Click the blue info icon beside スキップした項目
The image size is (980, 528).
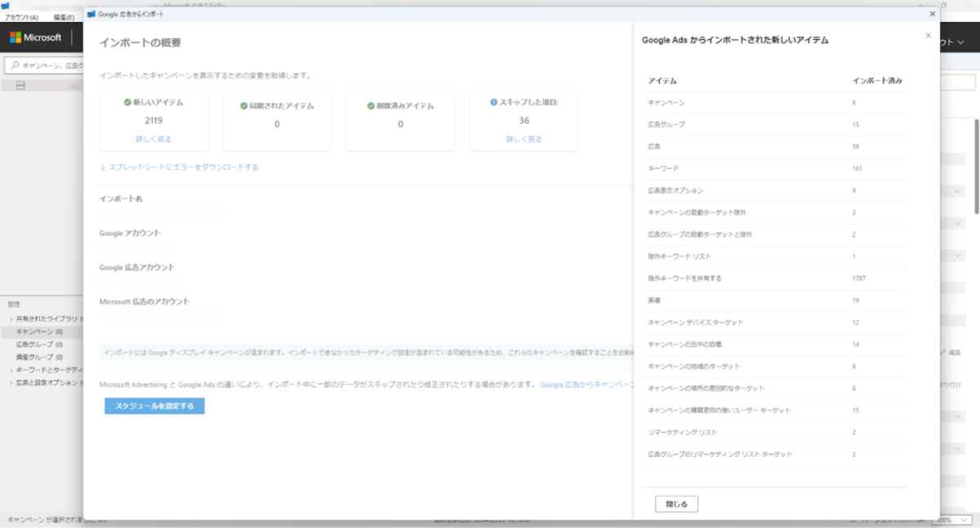coord(493,102)
